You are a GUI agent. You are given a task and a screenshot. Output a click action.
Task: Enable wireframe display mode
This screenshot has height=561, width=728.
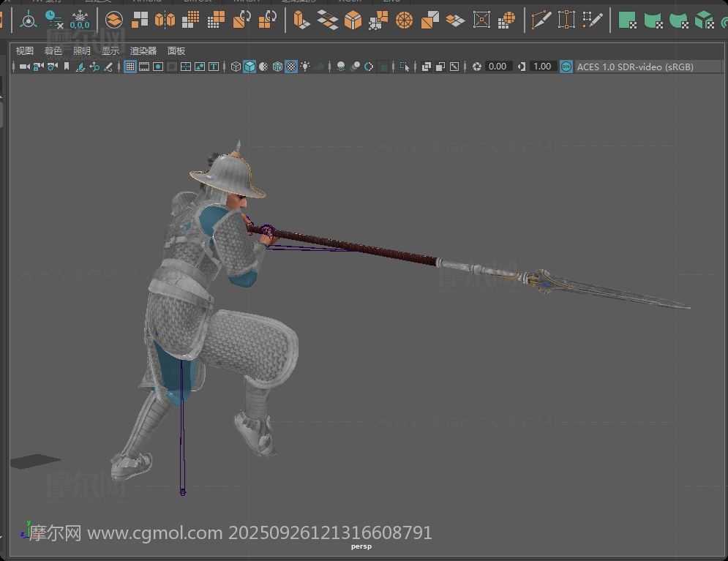[x=236, y=67]
